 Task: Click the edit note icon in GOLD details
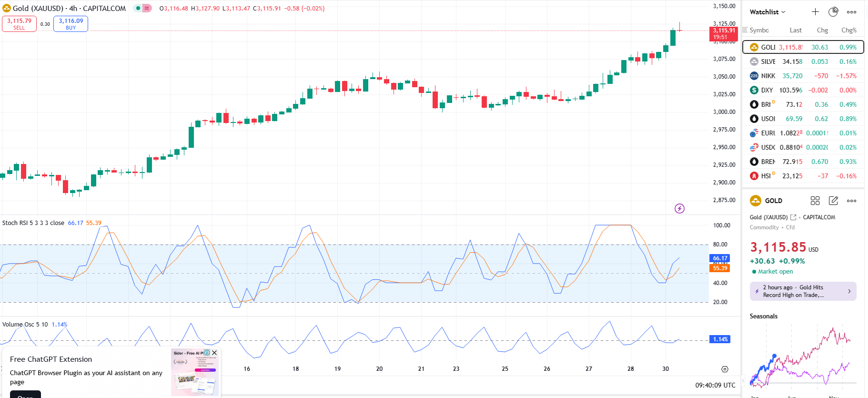(833, 201)
